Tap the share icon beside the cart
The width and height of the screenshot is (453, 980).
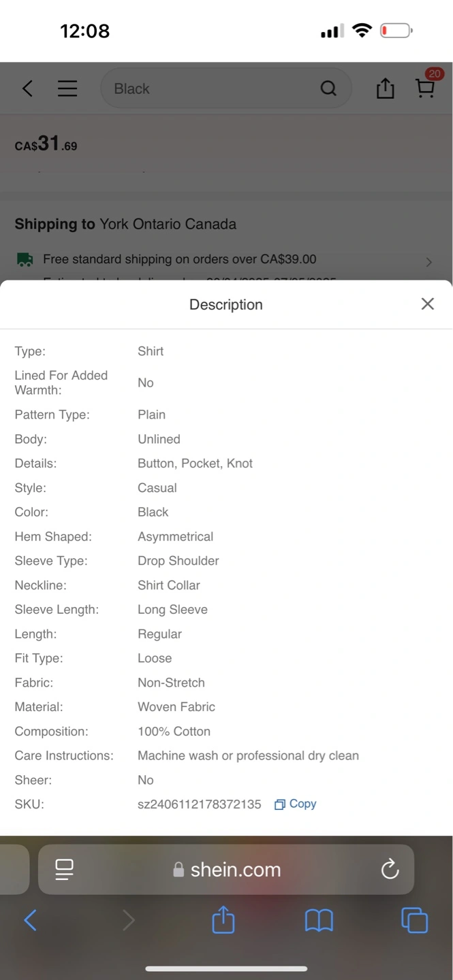point(385,88)
